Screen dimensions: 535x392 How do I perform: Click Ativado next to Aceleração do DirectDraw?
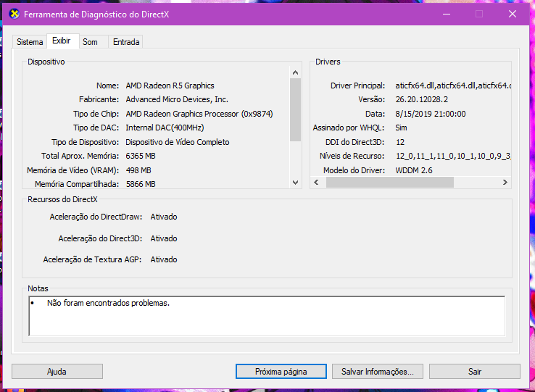click(164, 217)
